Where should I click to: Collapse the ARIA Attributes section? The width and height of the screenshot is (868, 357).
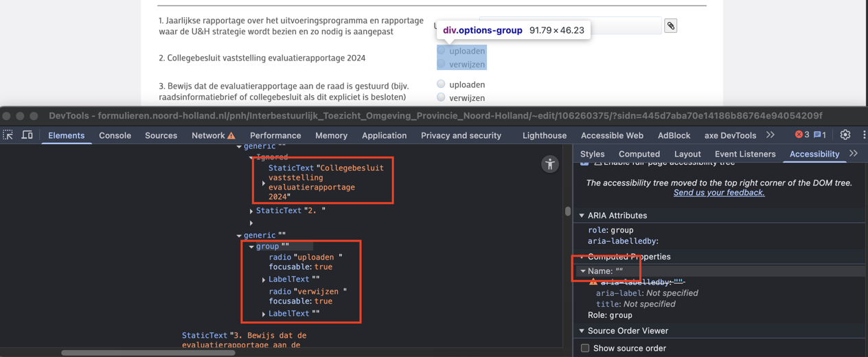tap(582, 216)
